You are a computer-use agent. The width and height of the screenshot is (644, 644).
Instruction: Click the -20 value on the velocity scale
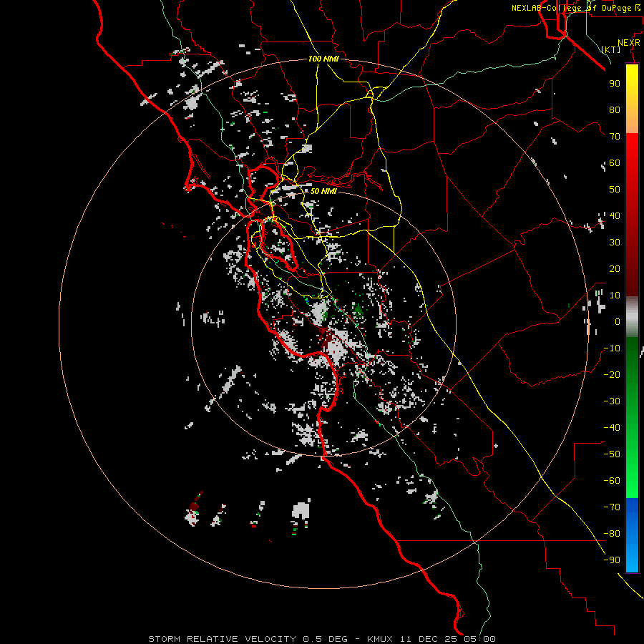612,374
